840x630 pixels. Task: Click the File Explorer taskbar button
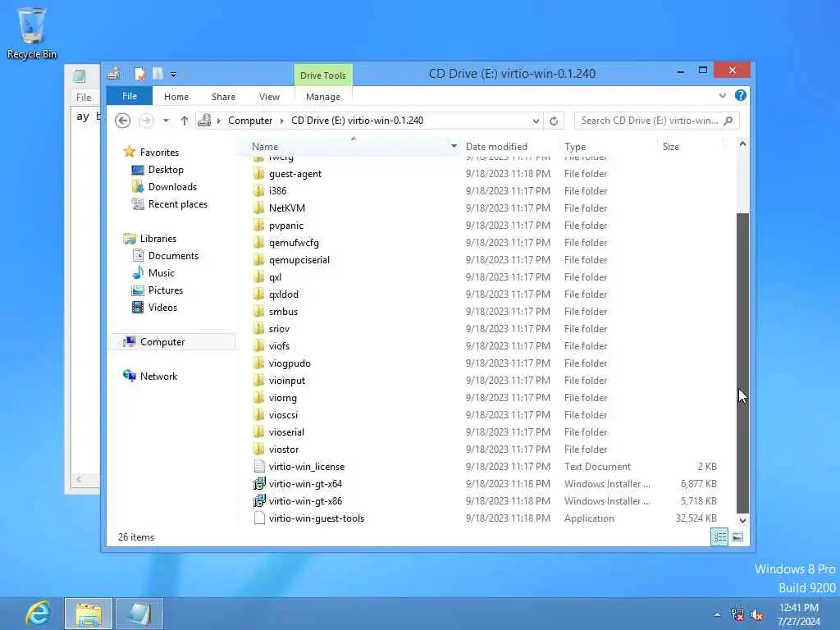point(89,614)
